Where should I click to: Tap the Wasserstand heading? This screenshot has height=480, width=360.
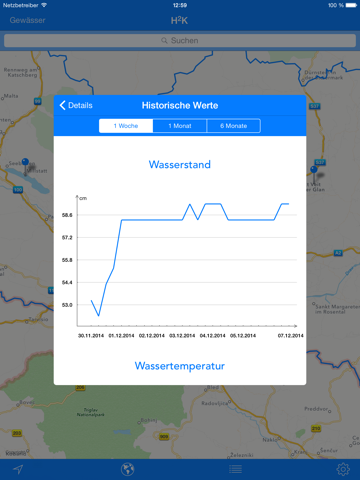tap(180, 164)
